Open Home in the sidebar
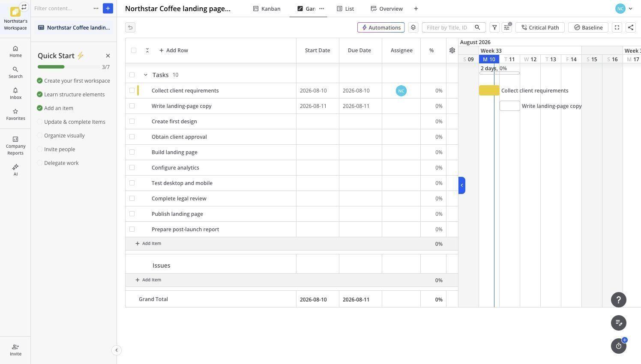The height and width of the screenshot is (364, 641). [15, 51]
